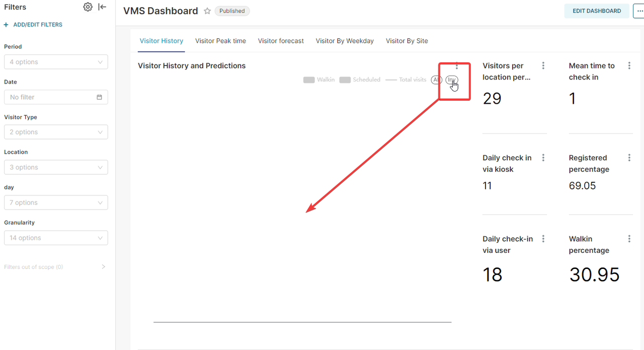Open Daily check in via kiosk menu

[x=543, y=158]
